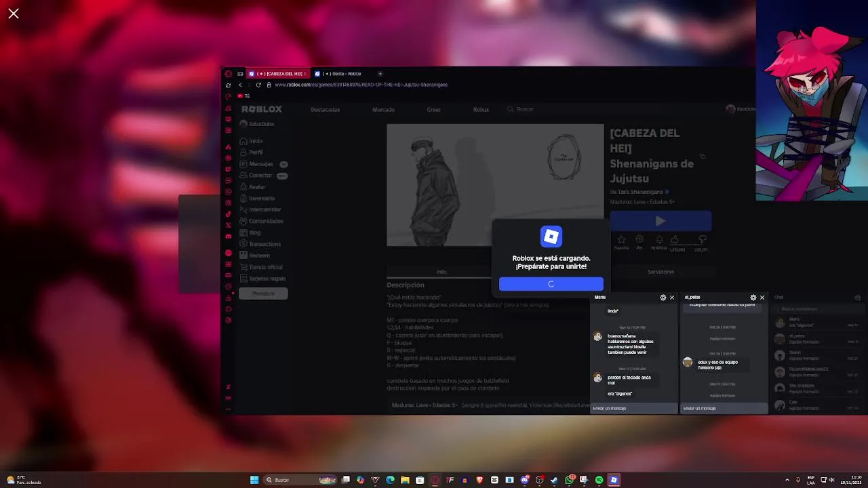Viewport: 868px width, 488px height.
Task: Open TikTok in Opera GX sidebar
Action: [x=229, y=213]
